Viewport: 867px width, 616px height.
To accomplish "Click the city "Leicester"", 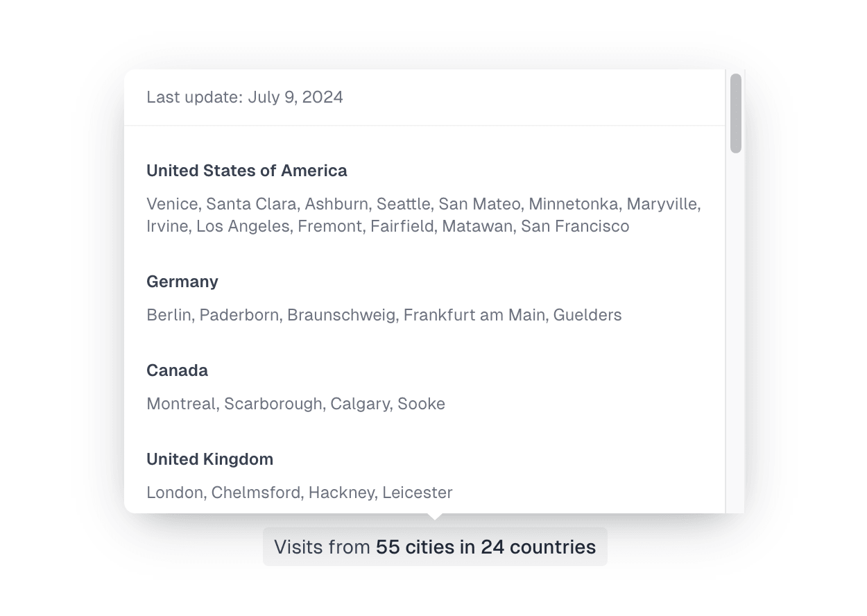I will pyautogui.click(x=418, y=493).
